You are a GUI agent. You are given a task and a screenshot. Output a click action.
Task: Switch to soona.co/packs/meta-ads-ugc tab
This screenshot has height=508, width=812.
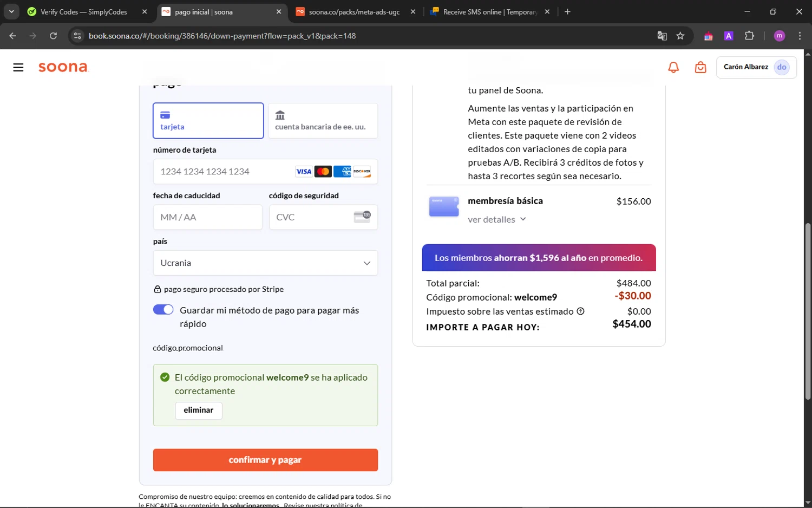pyautogui.click(x=355, y=12)
